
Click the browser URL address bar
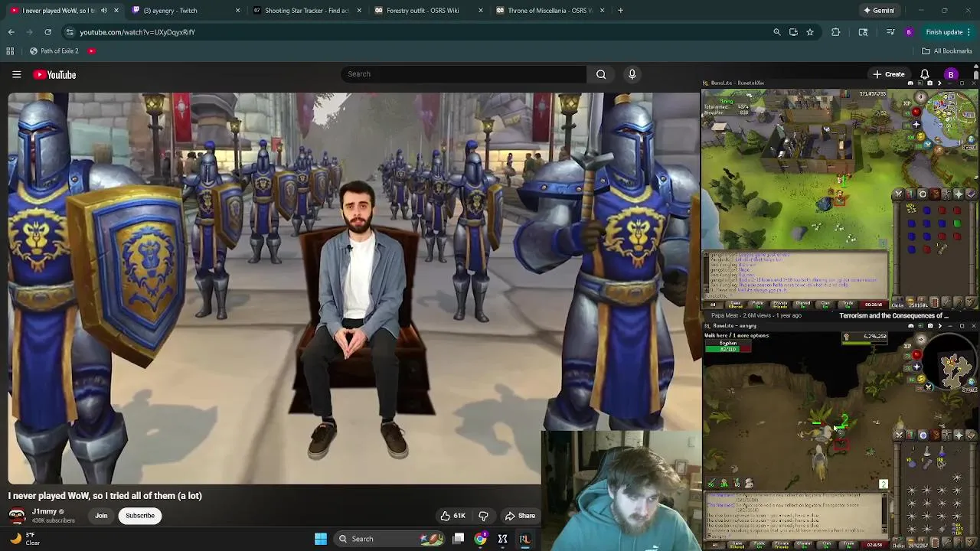413,32
